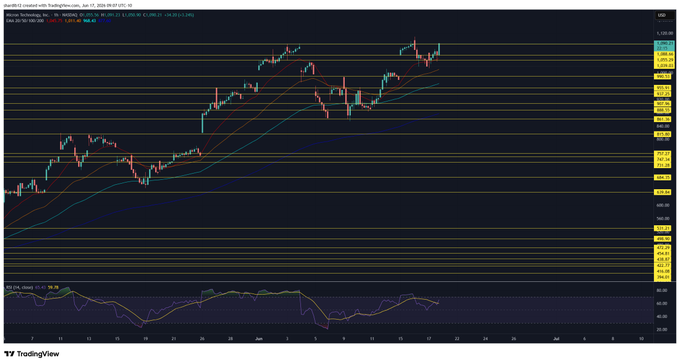Click the 840.00 price axis tick
Viewport: 680px width, 364px height.
[664, 126]
